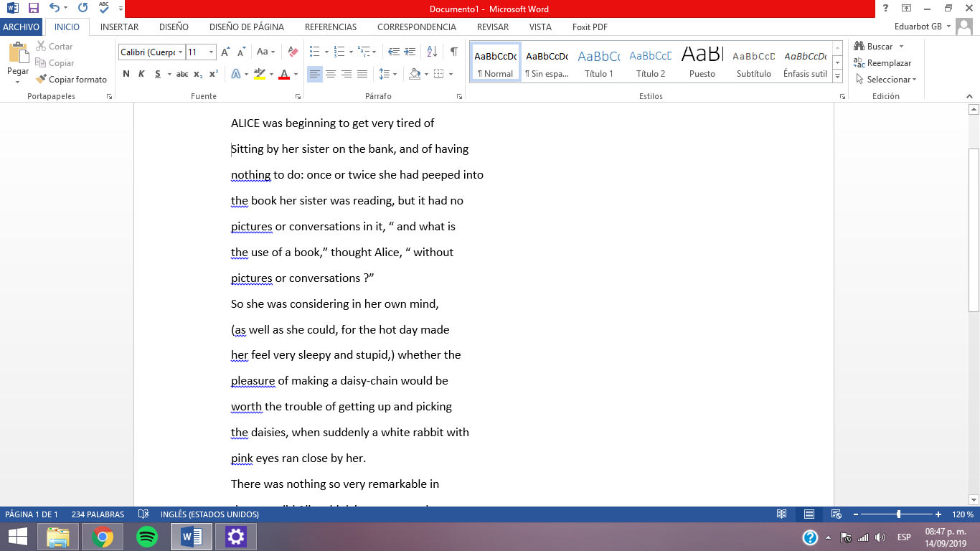Open Chrome from the taskbar

[x=103, y=537]
